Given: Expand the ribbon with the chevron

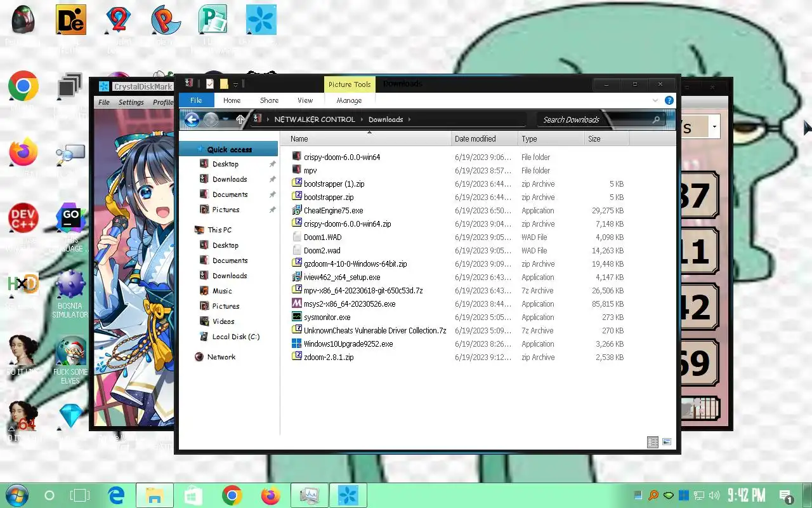Looking at the screenshot, I should [x=655, y=100].
